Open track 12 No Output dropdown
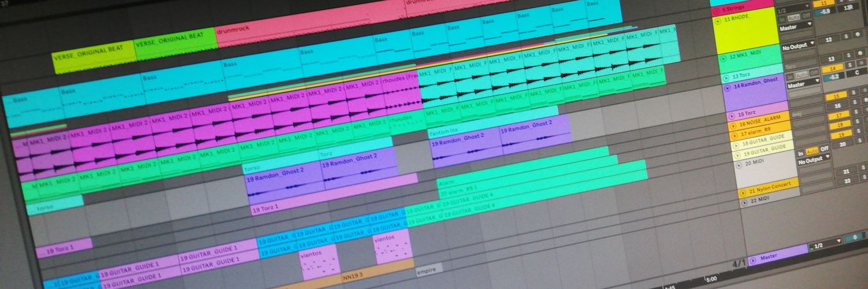The image size is (868, 289). 799,46
